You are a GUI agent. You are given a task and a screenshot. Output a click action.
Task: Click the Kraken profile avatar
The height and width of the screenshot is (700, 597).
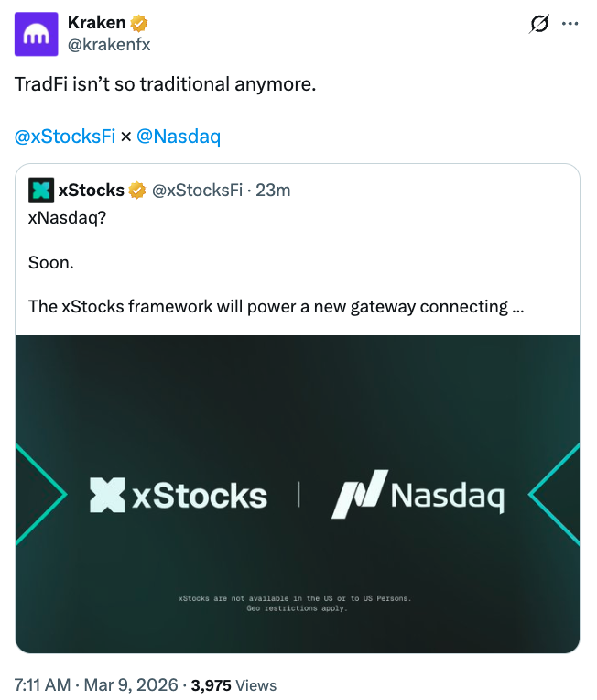tap(37, 34)
